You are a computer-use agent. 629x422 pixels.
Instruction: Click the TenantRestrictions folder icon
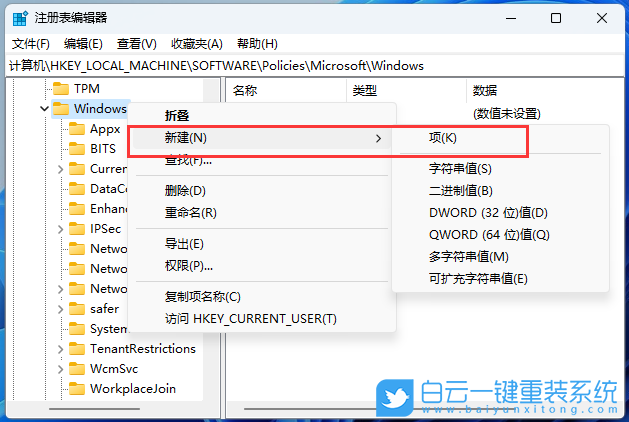tap(77, 349)
